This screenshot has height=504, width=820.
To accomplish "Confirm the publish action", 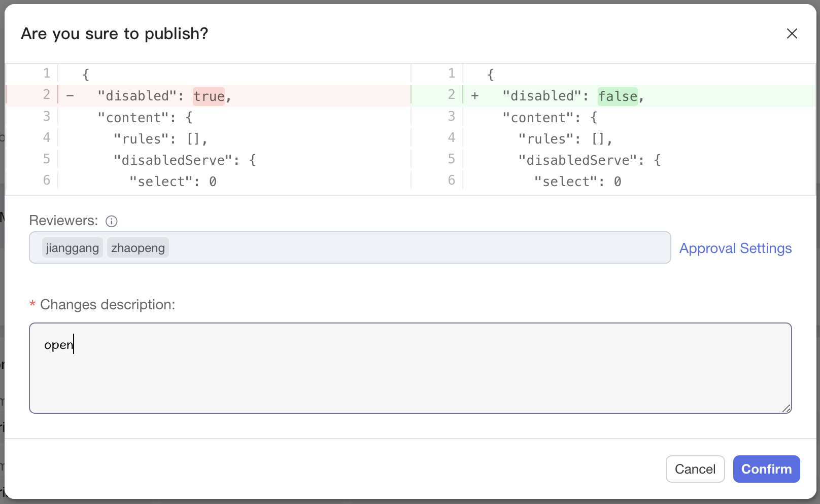I will point(766,469).
